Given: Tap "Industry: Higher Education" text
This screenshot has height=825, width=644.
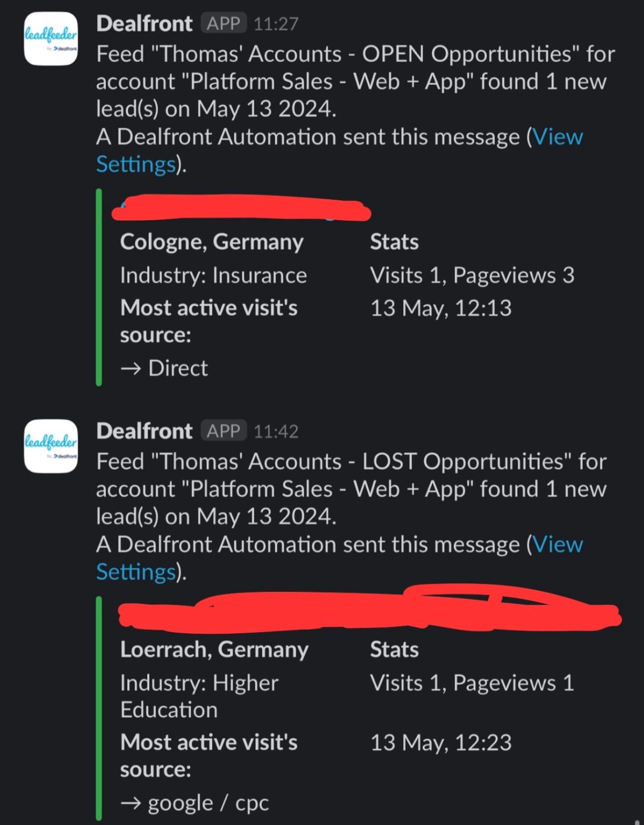Looking at the screenshot, I should 199,696.
